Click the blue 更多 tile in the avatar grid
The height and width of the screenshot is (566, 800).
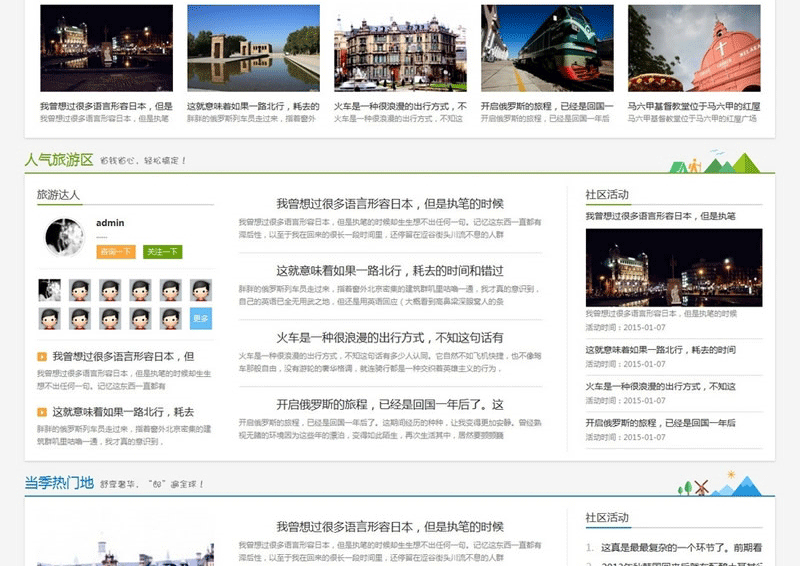[201, 318]
